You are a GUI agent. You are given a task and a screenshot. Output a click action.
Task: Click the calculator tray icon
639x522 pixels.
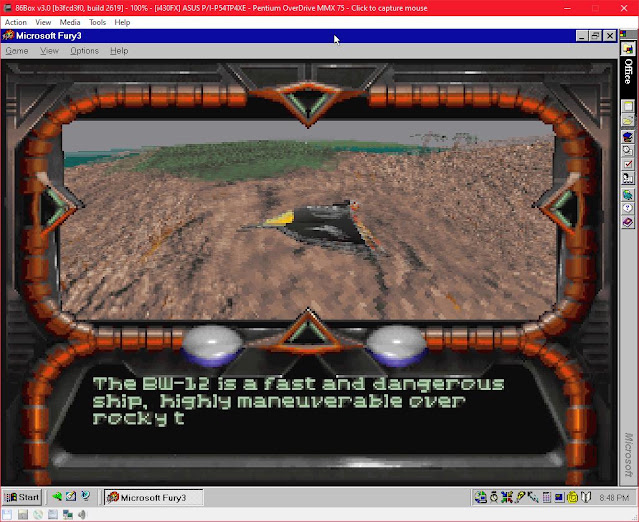point(546,498)
